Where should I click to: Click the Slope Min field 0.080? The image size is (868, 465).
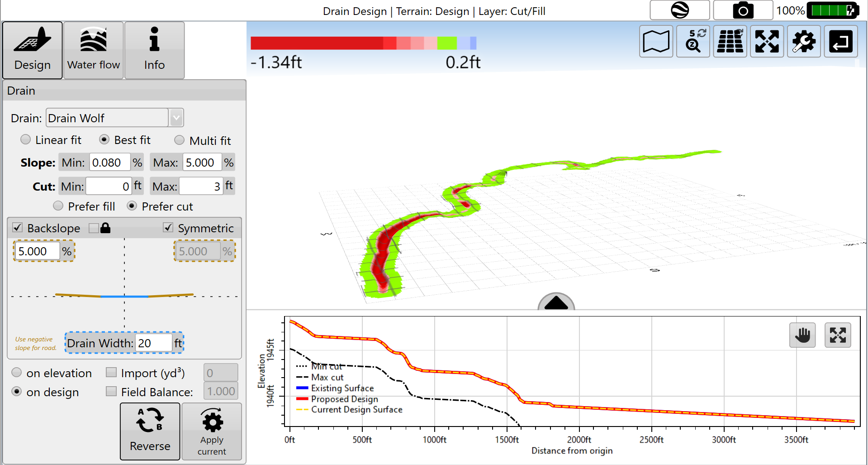[110, 163]
